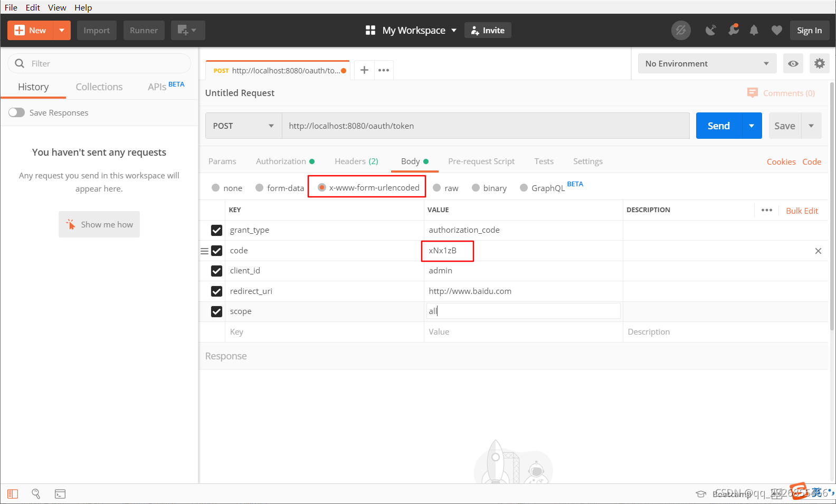Click the Show me how button
This screenshot has height=504, width=836.
click(x=99, y=224)
